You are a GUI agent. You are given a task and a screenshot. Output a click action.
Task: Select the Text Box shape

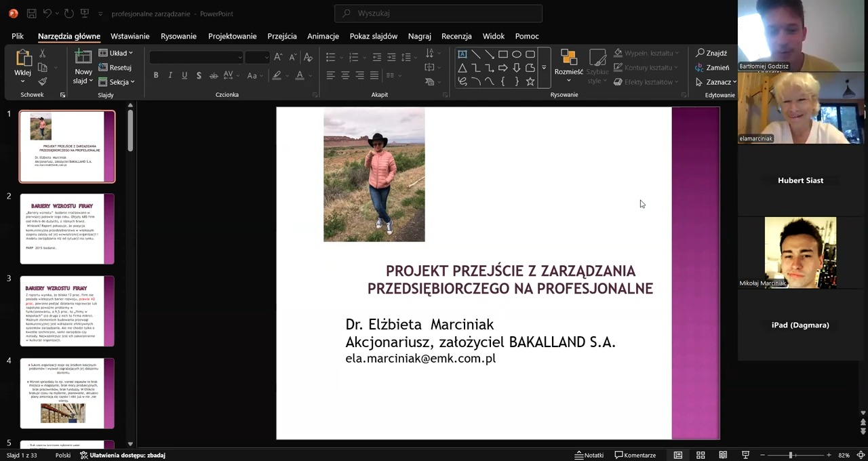click(x=462, y=54)
